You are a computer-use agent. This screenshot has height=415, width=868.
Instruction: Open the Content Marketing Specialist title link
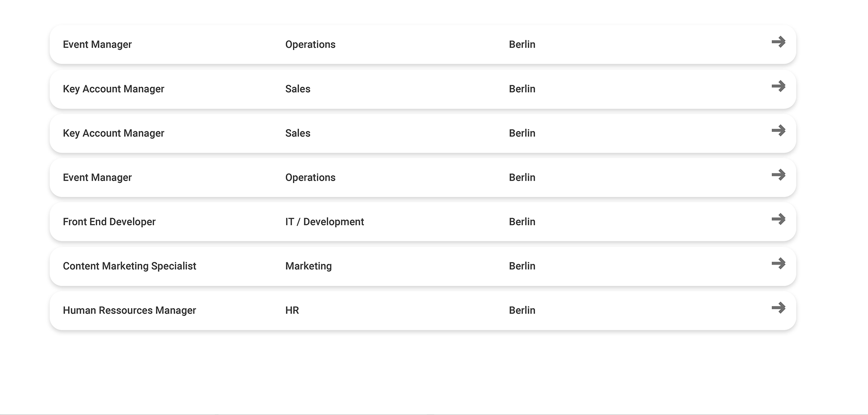tap(129, 266)
